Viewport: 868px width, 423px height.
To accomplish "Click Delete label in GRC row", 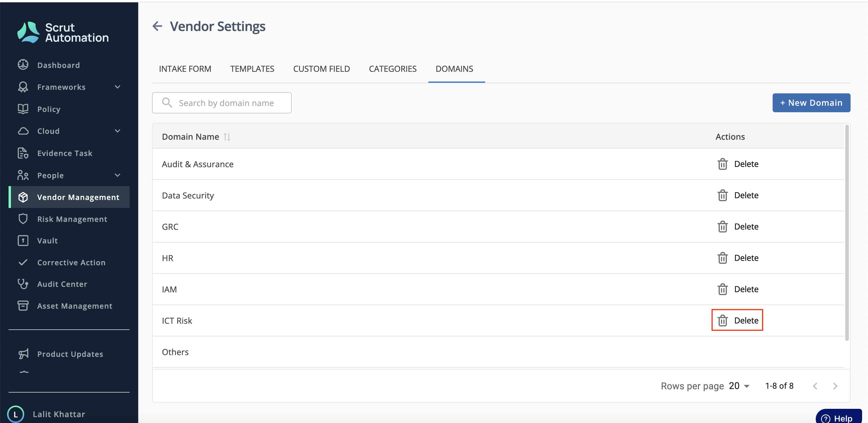I will (x=746, y=227).
